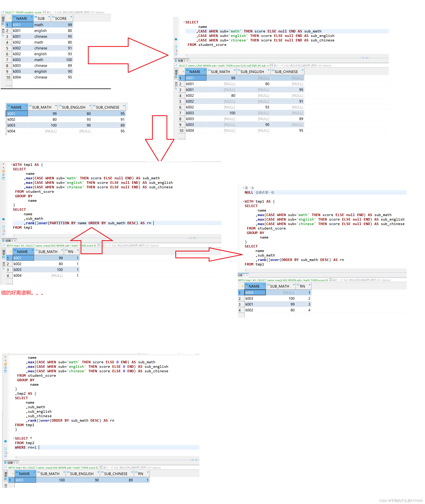Image resolution: width=425 pixels, height=504 pixels.
Task: Open editor settings gear beside the CASE WHEN query
Action: [x=176, y=39]
